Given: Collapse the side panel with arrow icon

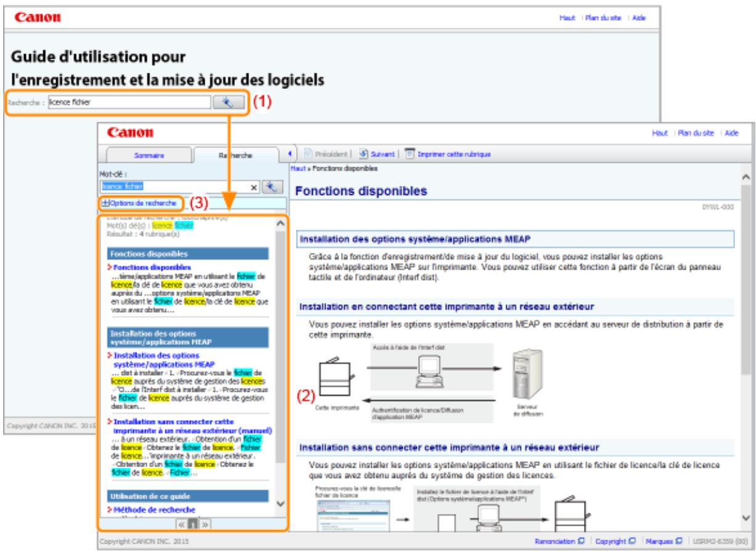Looking at the screenshot, I should pyautogui.click(x=290, y=153).
